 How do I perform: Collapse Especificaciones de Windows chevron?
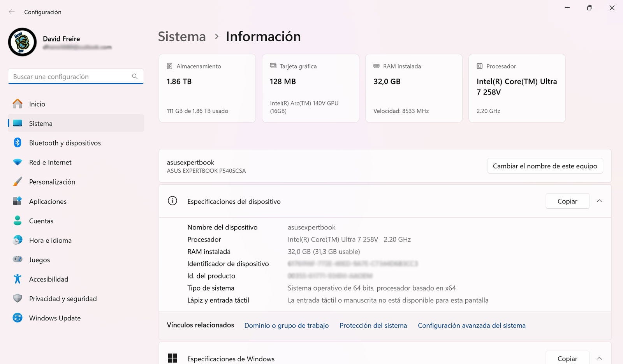[x=599, y=358]
